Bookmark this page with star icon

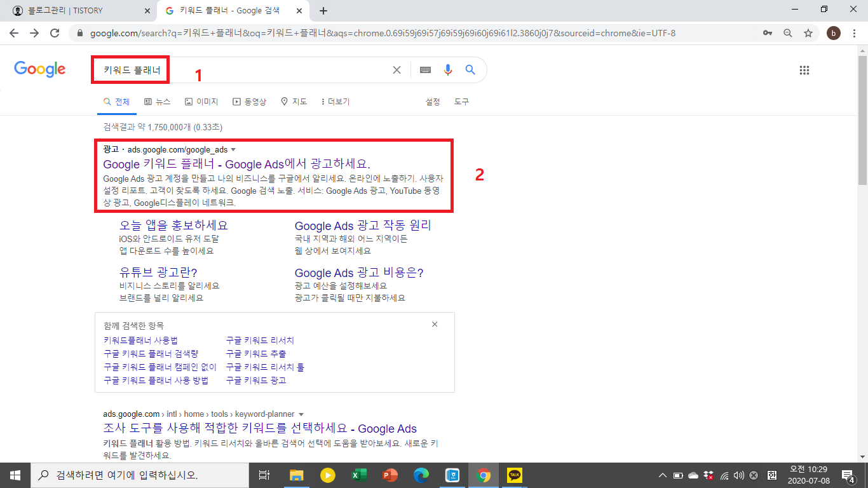[x=808, y=33]
